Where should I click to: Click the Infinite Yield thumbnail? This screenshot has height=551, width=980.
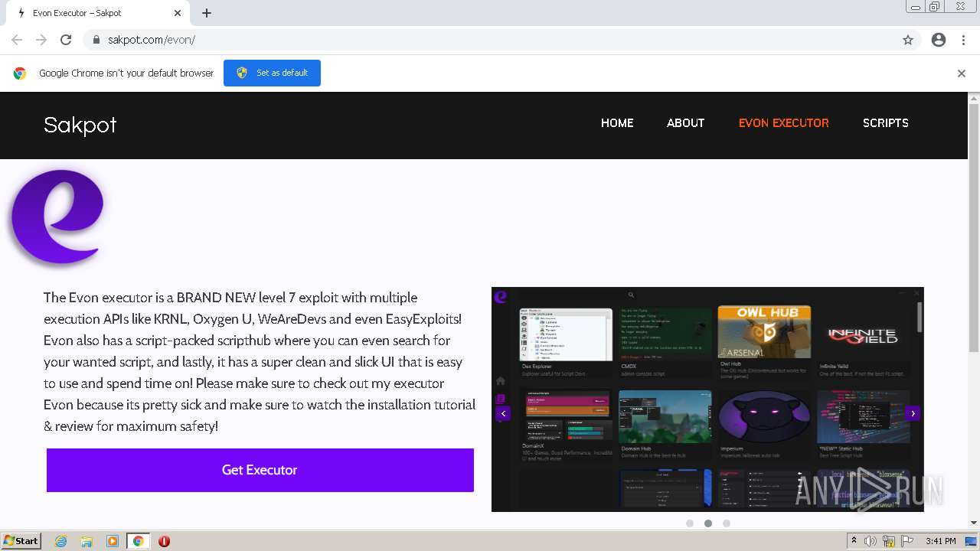pos(863,334)
